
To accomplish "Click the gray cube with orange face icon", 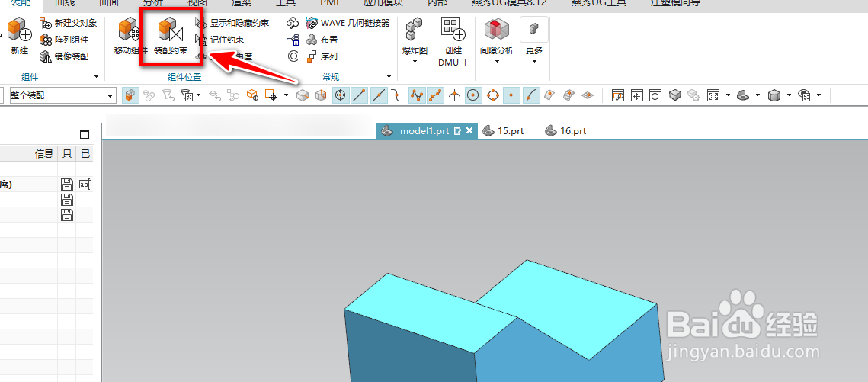I will [303, 96].
